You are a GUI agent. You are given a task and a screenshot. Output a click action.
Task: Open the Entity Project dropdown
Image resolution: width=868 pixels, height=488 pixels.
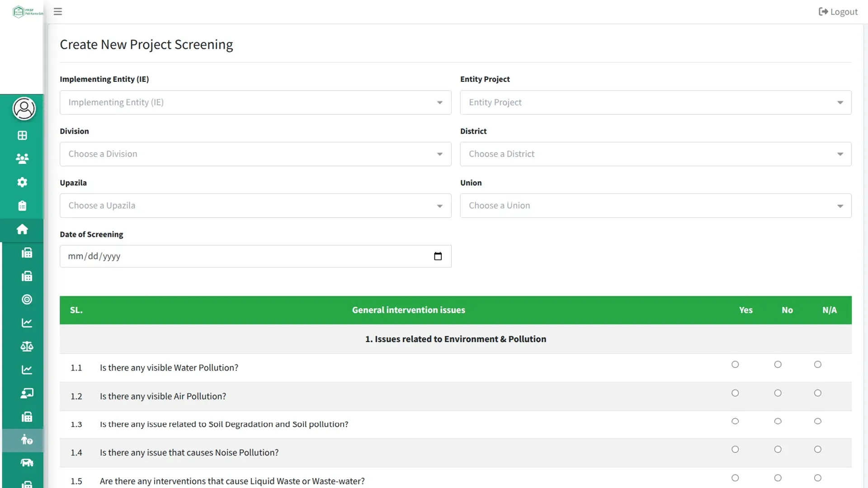pyautogui.click(x=656, y=103)
